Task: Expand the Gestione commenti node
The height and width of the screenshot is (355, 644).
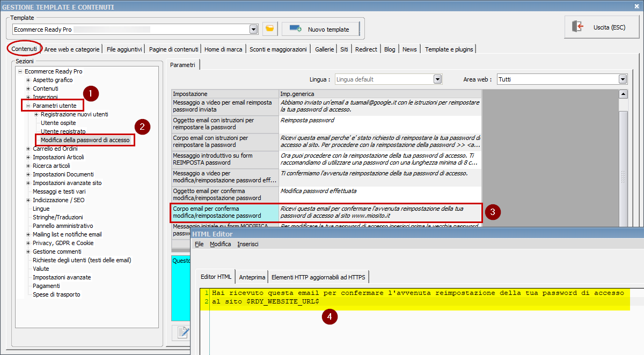Action: [28, 252]
